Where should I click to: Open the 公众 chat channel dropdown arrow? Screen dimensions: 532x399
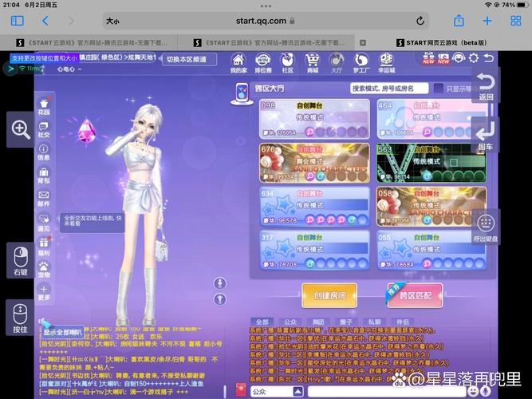click(298, 391)
